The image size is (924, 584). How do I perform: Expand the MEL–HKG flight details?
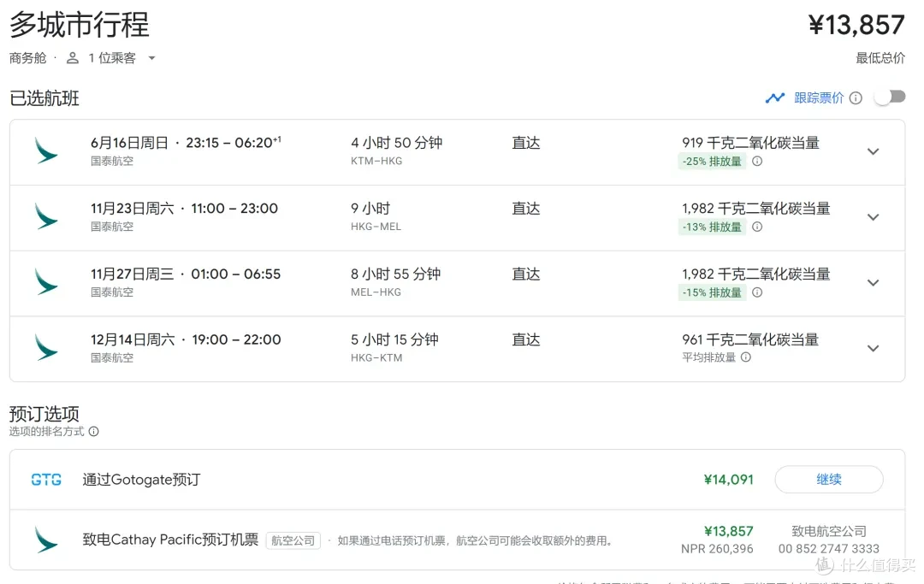tap(874, 283)
